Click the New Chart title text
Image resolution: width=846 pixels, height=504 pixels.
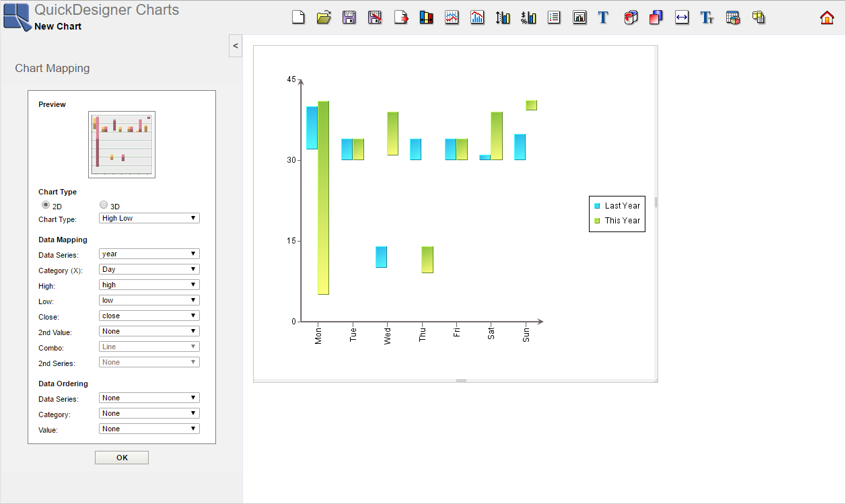coord(58,26)
